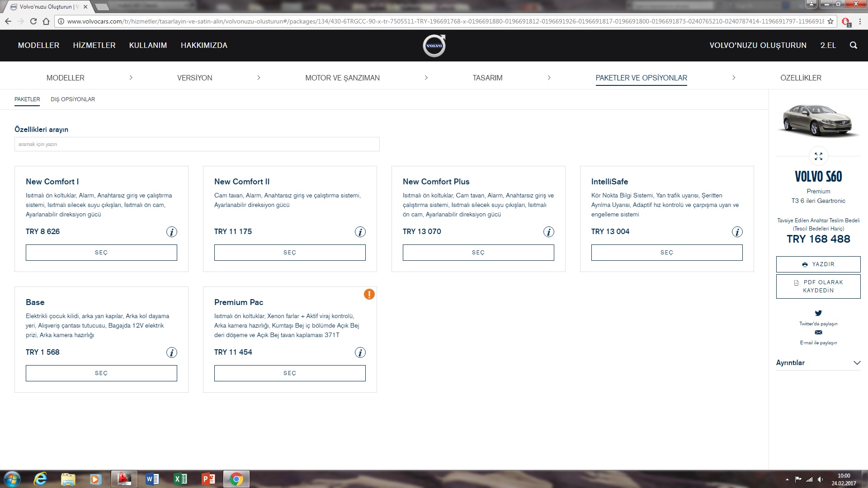This screenshot has height=488, width=868.
Task: Click chevron after TASARIM step
Action: [549, 78]
